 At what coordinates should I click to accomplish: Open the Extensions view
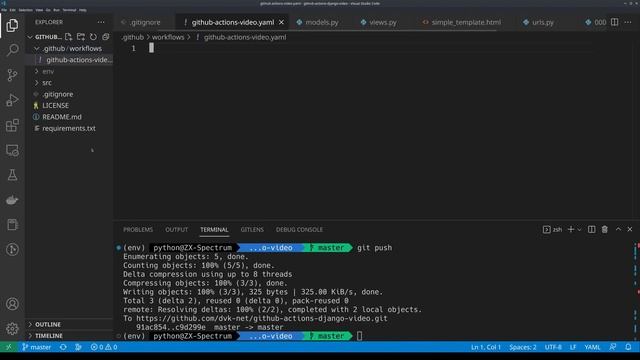tap(12, 125)
